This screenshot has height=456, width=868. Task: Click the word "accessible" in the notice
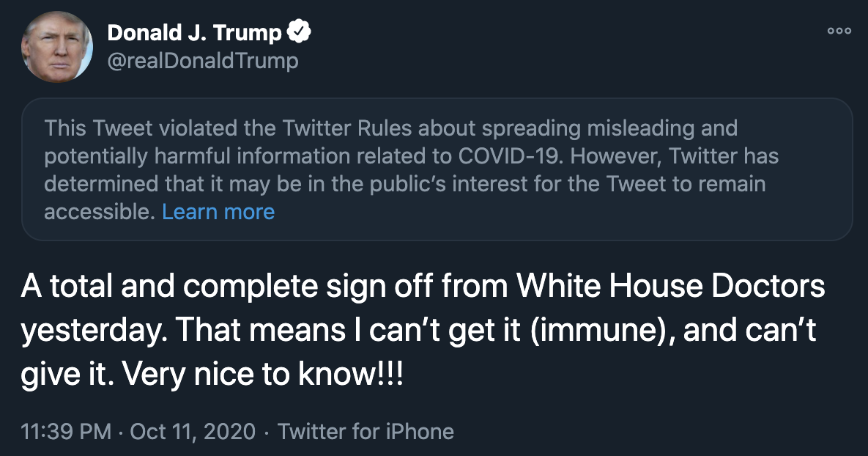(98, 212)
